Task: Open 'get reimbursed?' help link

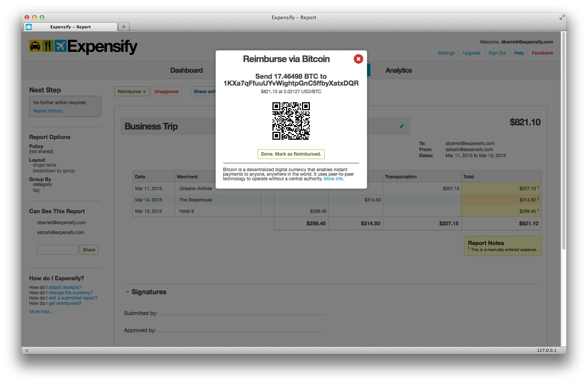Action: [65, 303]
